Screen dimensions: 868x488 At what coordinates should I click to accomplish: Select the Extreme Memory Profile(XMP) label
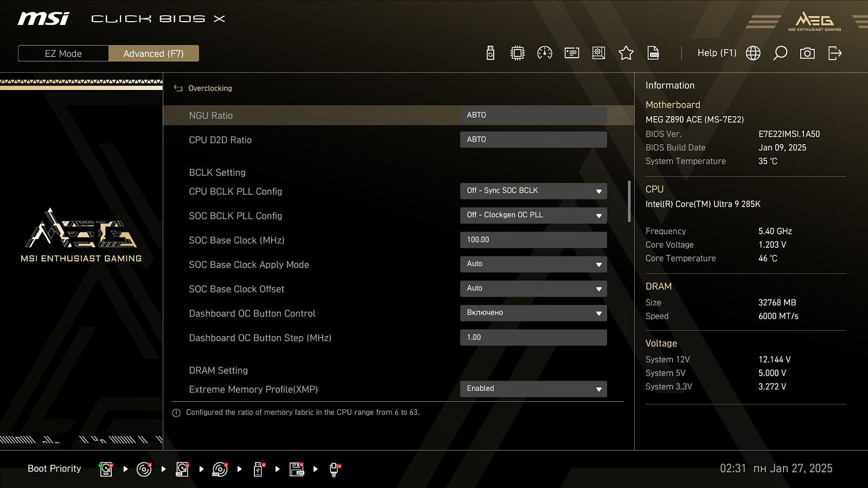pos(253,389)
